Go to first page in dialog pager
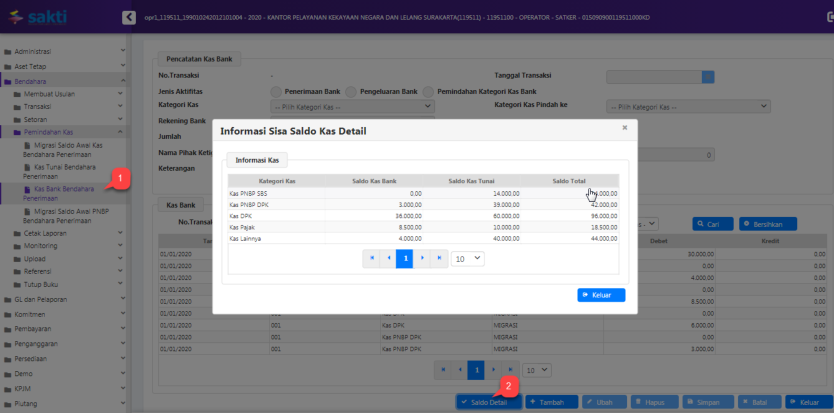Screen dimensions: 834x413 tap(372, 258)
